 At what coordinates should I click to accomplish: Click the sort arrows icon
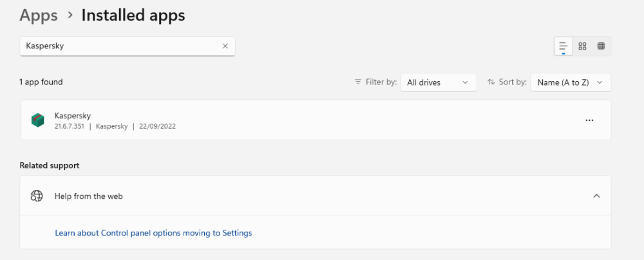click(x=491, y=82)
